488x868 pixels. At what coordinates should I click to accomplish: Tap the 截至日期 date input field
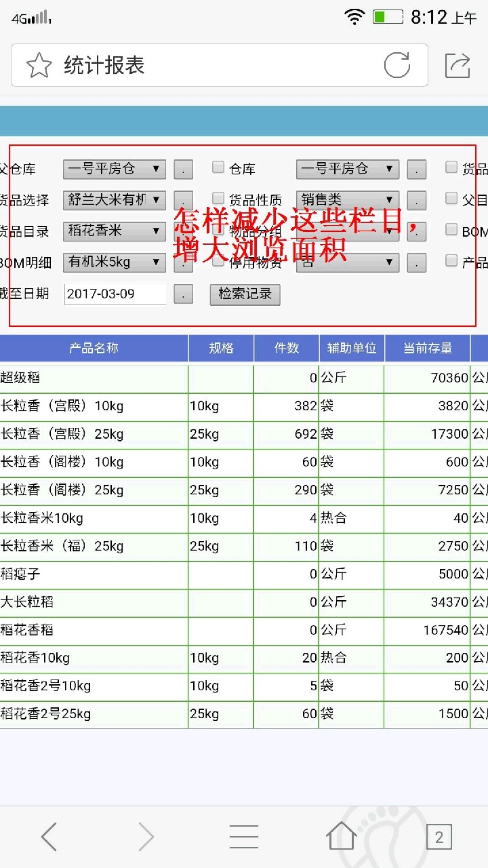115,294
